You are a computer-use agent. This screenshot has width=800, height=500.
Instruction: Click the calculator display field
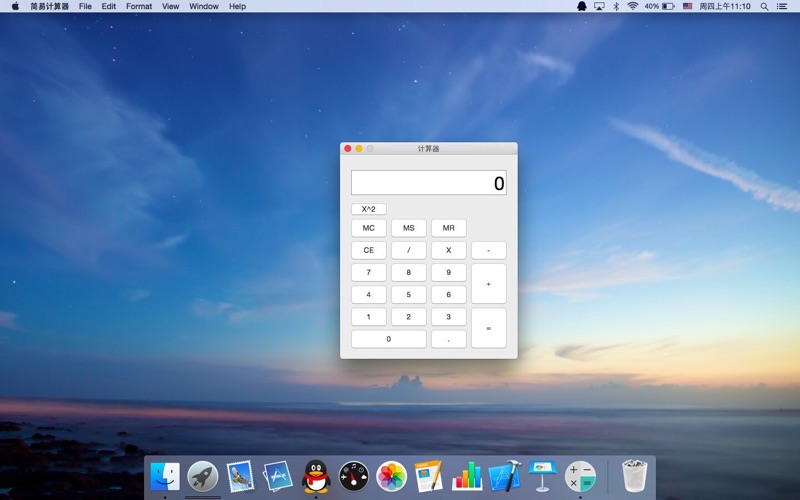(428, 183)
